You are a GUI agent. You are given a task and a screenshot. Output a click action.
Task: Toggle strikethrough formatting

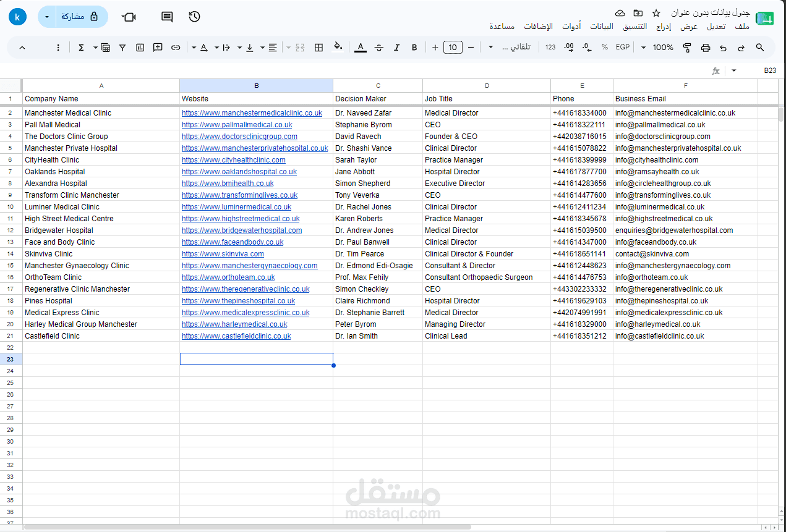point(379,48)
